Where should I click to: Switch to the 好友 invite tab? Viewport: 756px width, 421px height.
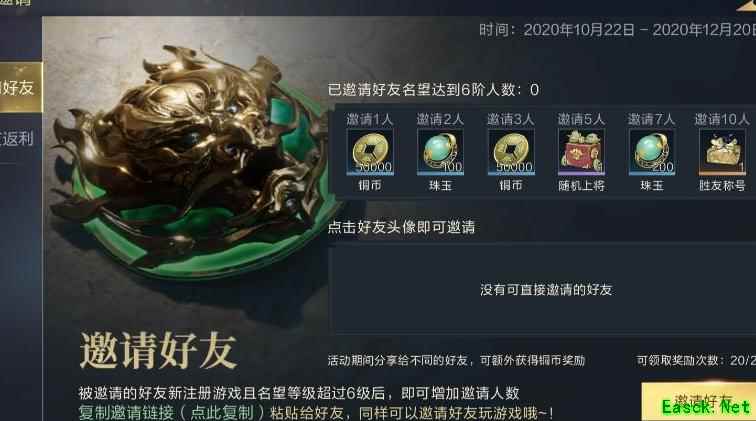[x=20, y=87]
